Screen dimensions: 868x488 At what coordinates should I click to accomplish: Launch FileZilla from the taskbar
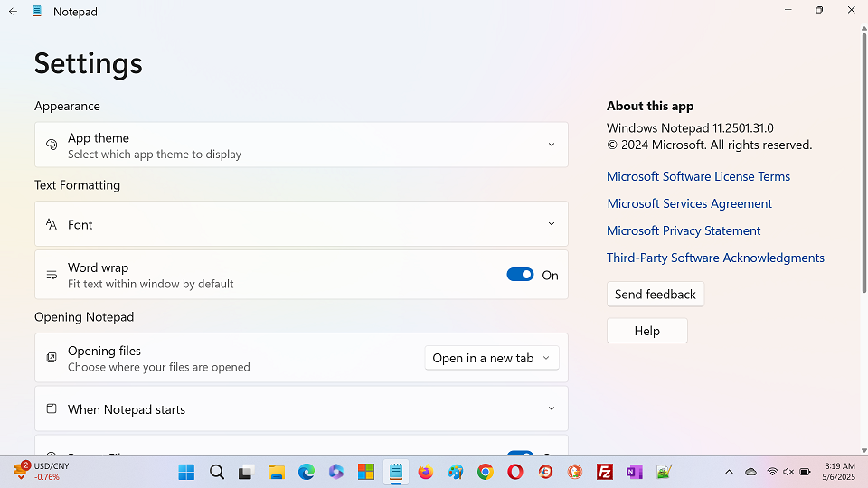605,472
